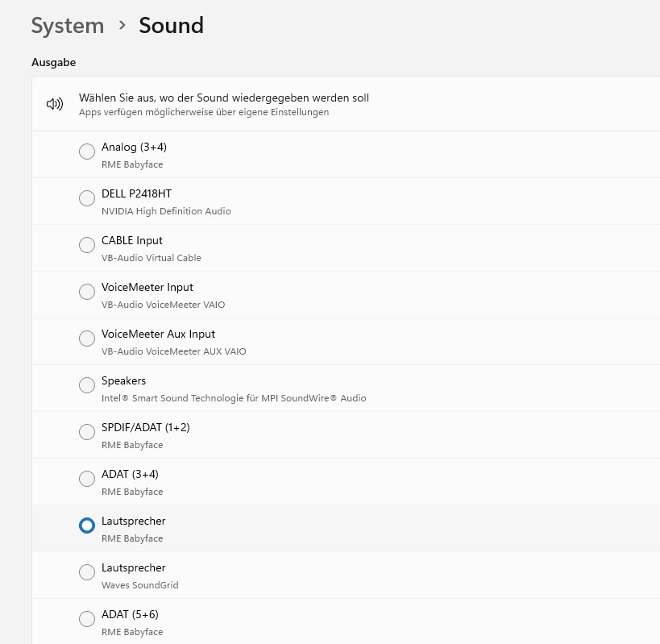The image size is (660, 644).
Task: Click the 'Wählen Sie aus' output header row
Action: coord(224,104)
